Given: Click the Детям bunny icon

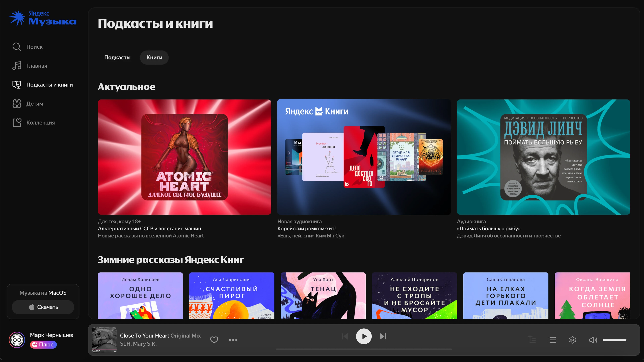Looking at the screenshot, I should [x=17, y=104].
